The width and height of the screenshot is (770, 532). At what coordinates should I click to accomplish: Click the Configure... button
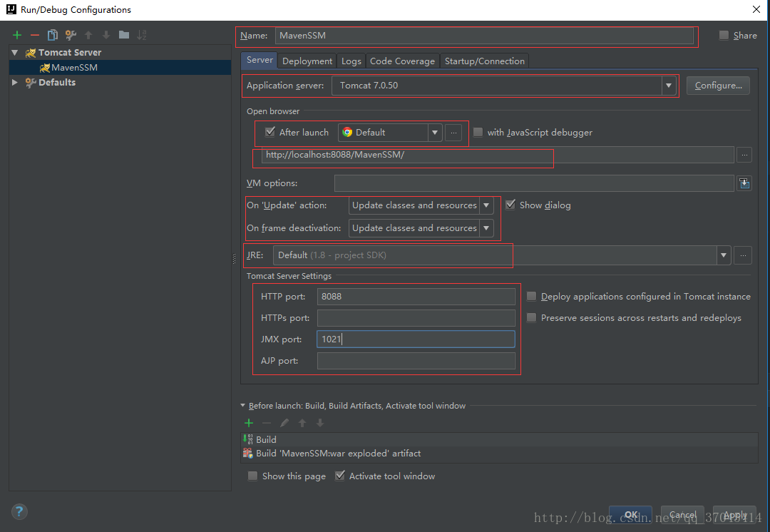pos(718,86)
